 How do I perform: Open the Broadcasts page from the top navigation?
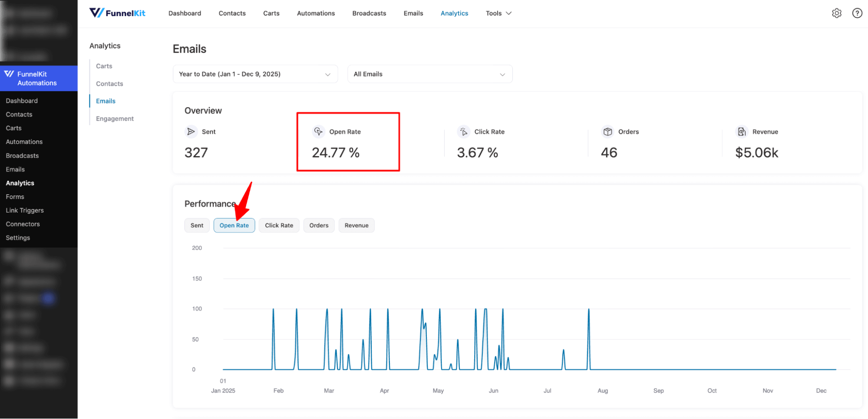click(369, 13)
